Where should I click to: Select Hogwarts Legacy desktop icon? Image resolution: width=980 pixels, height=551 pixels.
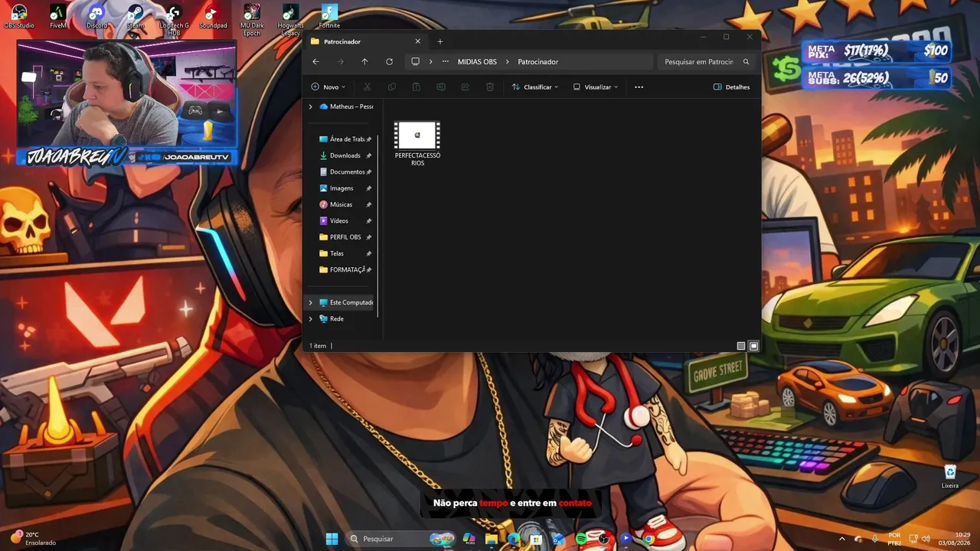290,20
